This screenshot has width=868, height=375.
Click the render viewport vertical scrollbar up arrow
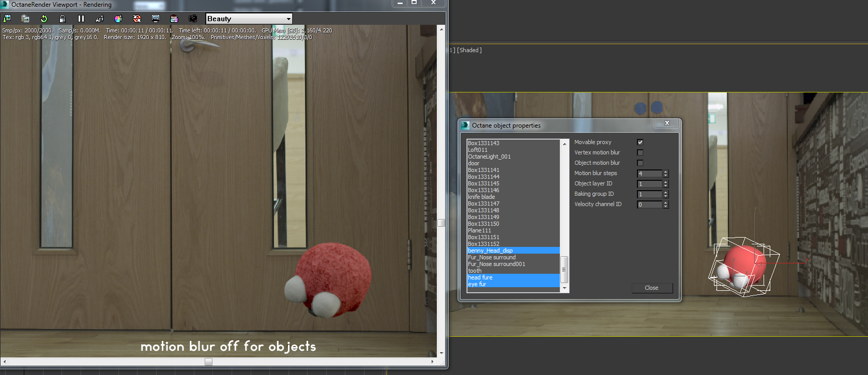[441, 29]
